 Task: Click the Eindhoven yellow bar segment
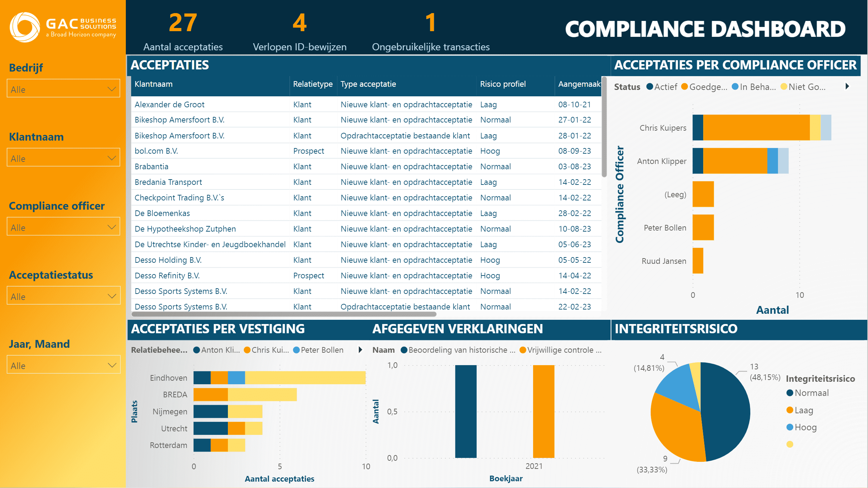click(x=305, y=378)
